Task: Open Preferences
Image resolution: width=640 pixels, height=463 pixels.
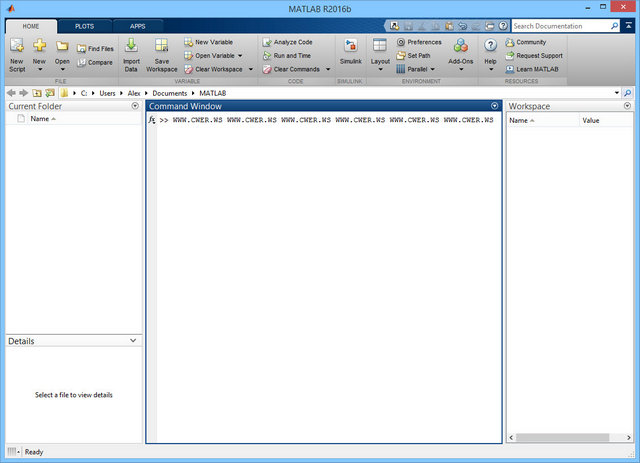Action: click(424, 42)
